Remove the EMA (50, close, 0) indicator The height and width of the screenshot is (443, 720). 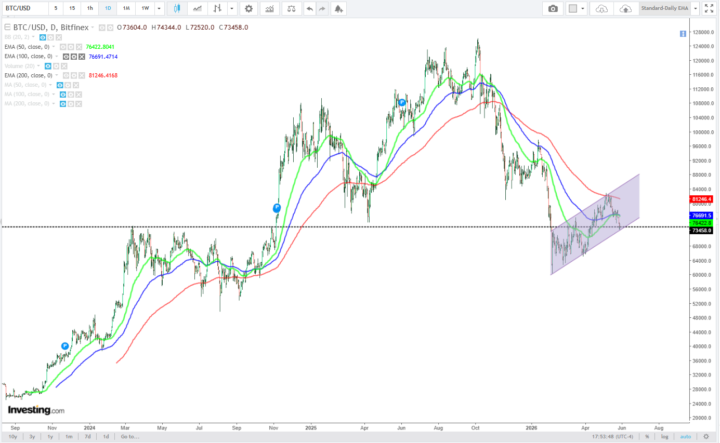pyautogui.click(x=79, y=47)
